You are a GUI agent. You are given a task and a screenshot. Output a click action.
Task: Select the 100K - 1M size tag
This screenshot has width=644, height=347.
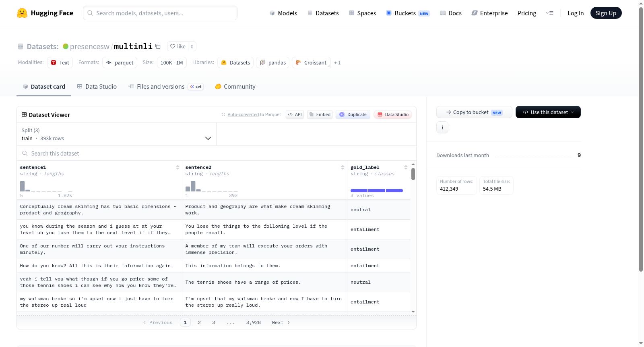[171, 62]
